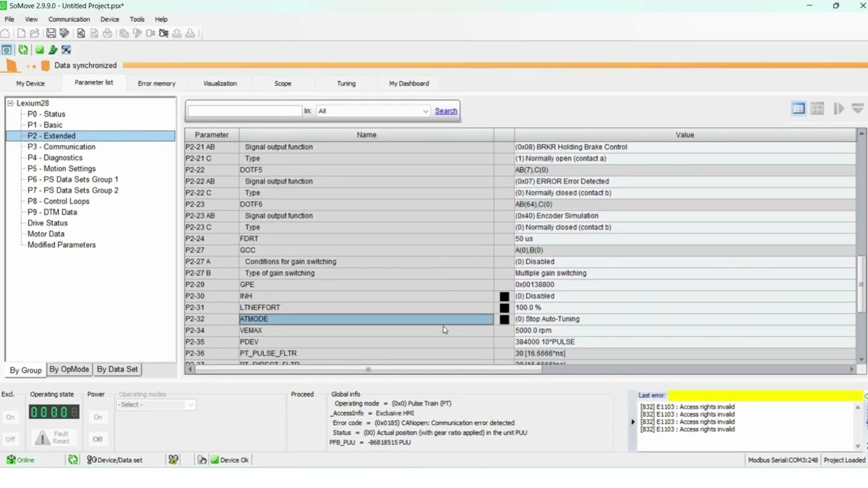Click the green checkmark toolbar icon
The image size is (868, 488).
click(39, 49)
